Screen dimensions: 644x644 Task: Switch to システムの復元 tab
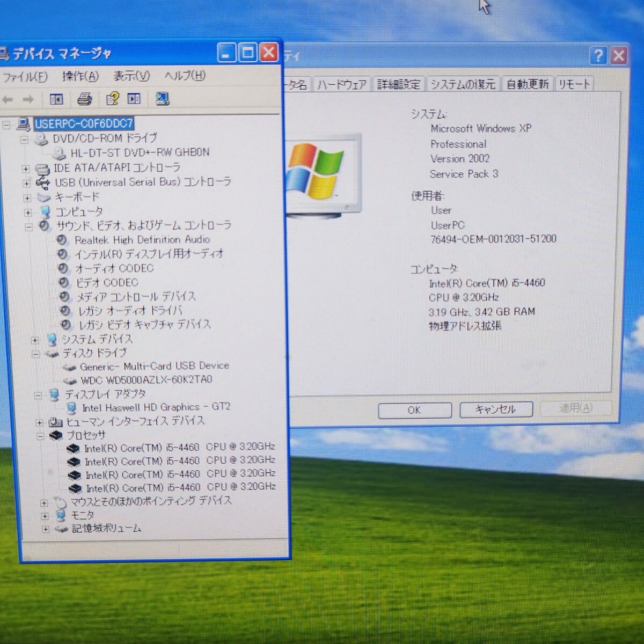[463, 84]
